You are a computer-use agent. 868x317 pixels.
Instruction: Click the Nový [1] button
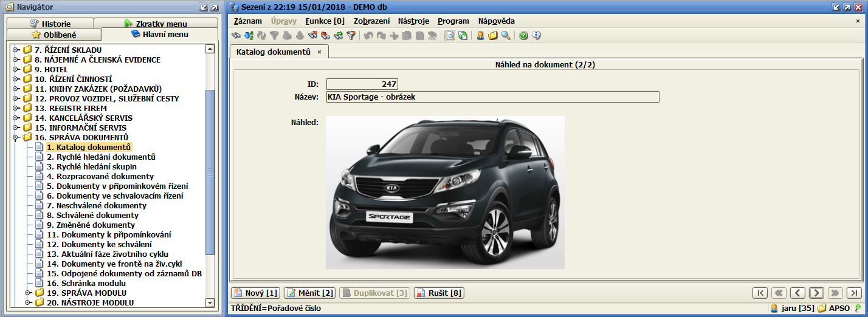[256, 293]
